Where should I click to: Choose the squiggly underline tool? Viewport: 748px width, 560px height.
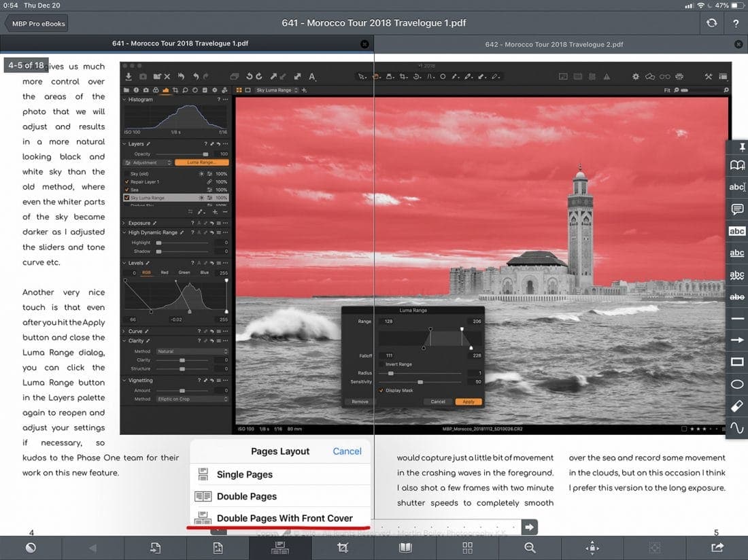[x=737, y=275]
